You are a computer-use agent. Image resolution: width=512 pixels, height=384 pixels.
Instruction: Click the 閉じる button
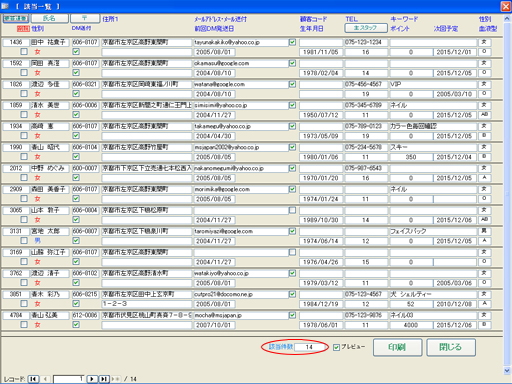(451, 347)
